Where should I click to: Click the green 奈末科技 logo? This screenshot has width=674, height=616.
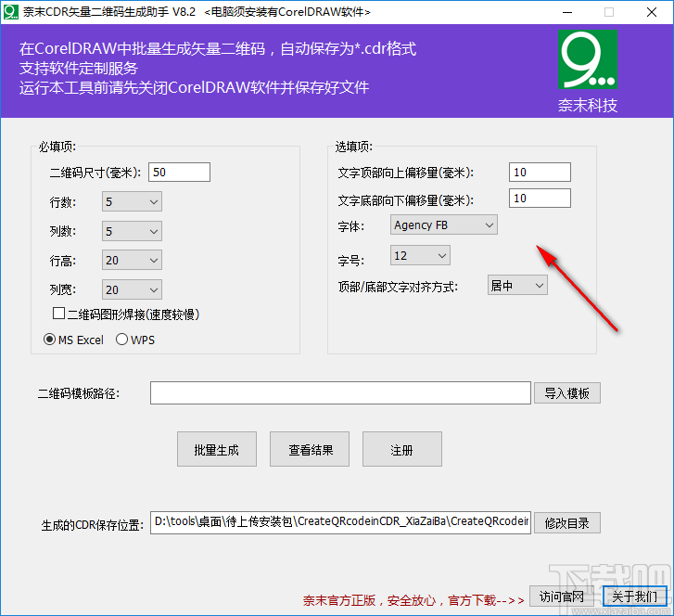click(x=588, y=59)
